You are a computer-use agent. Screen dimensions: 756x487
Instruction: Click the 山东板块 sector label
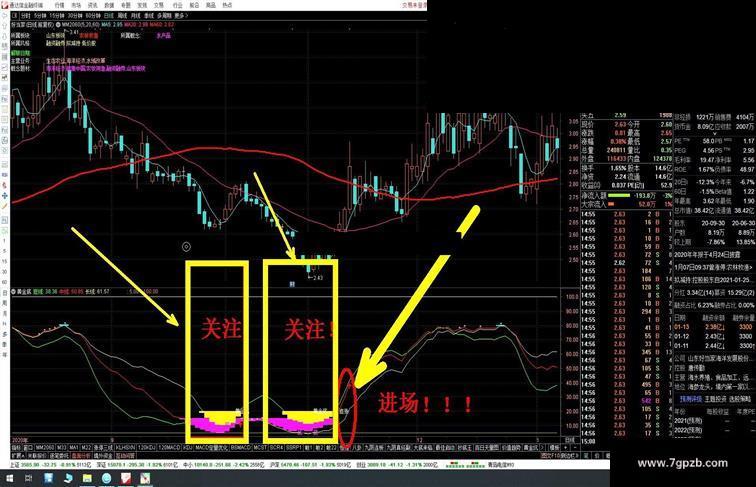click(55, 35)
